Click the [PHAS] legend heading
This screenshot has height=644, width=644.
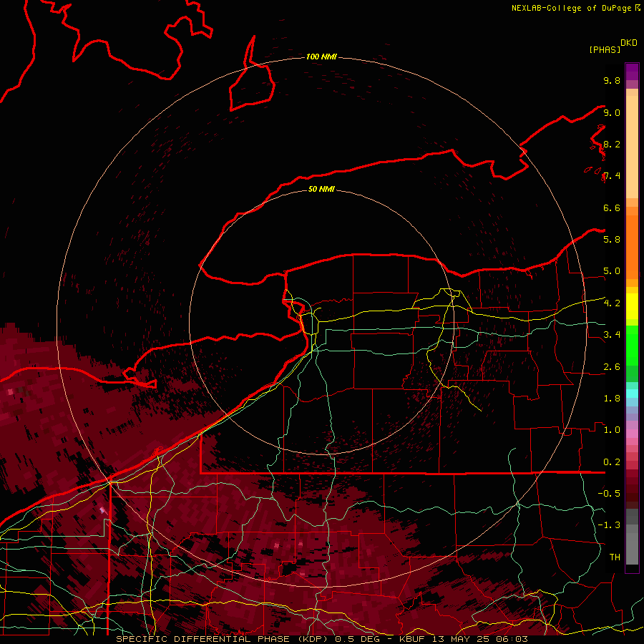click(x=605, y=50)
